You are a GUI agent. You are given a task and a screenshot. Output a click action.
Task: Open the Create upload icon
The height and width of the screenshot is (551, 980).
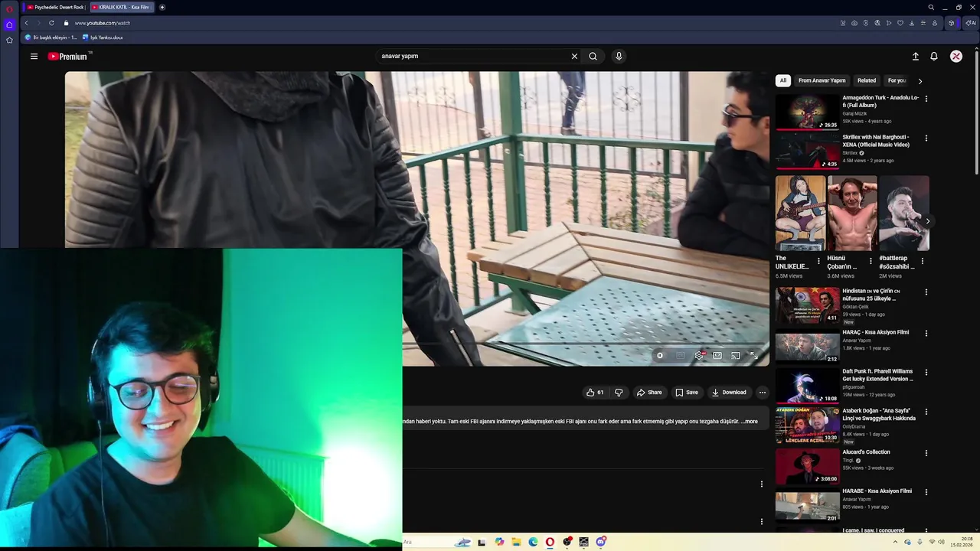915,56
